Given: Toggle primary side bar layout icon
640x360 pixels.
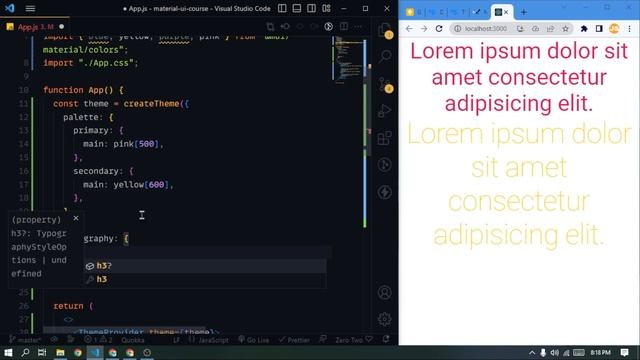Looking at the screenshot, I should point(282,8).
